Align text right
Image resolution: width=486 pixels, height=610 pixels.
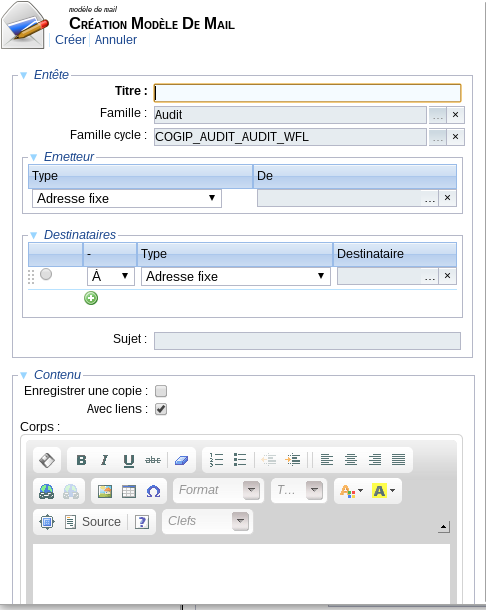pyautogui.click(x=375, y=460)
